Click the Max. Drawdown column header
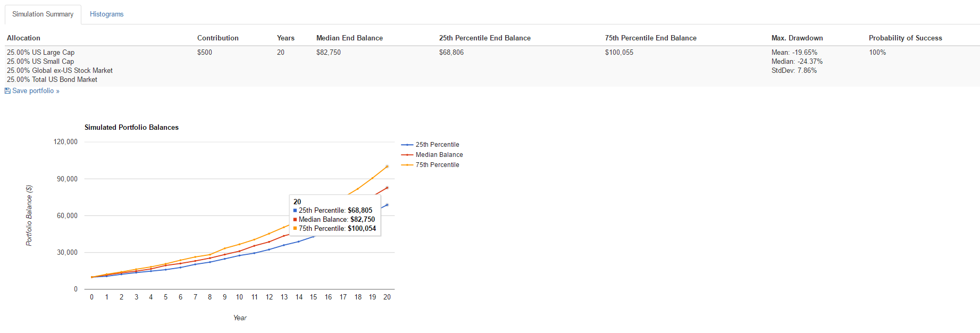The height and width of the screenshot is (333, 980). pos(797,38)
